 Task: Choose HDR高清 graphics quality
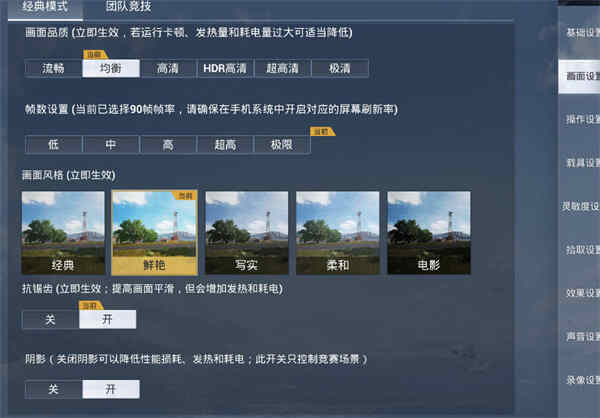coord(225,69)
